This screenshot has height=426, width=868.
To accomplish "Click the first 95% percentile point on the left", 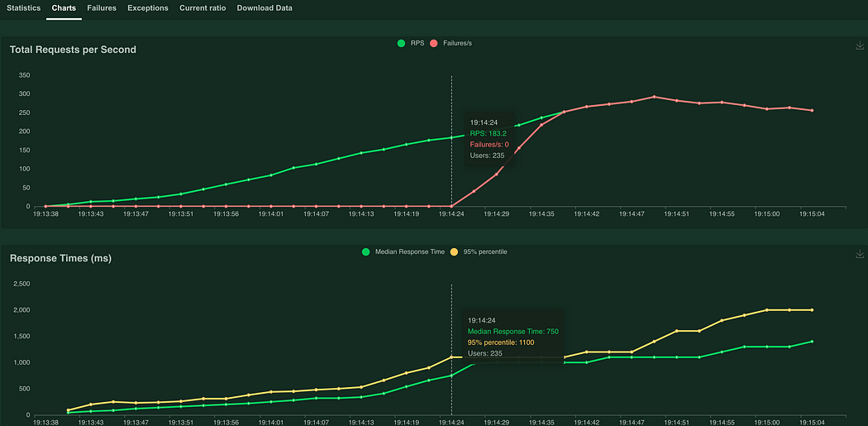I will click(x=68, y=410).
